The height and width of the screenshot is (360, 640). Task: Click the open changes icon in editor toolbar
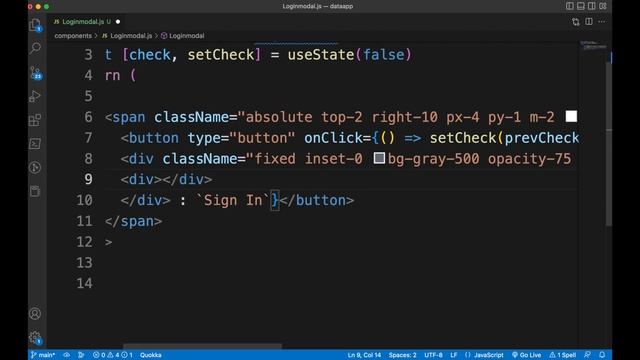pyautogui.click(x=576, y=22)
